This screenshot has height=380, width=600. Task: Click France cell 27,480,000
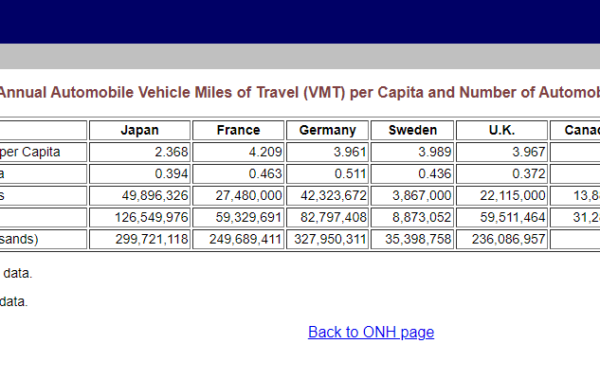[x=238, y=196]
